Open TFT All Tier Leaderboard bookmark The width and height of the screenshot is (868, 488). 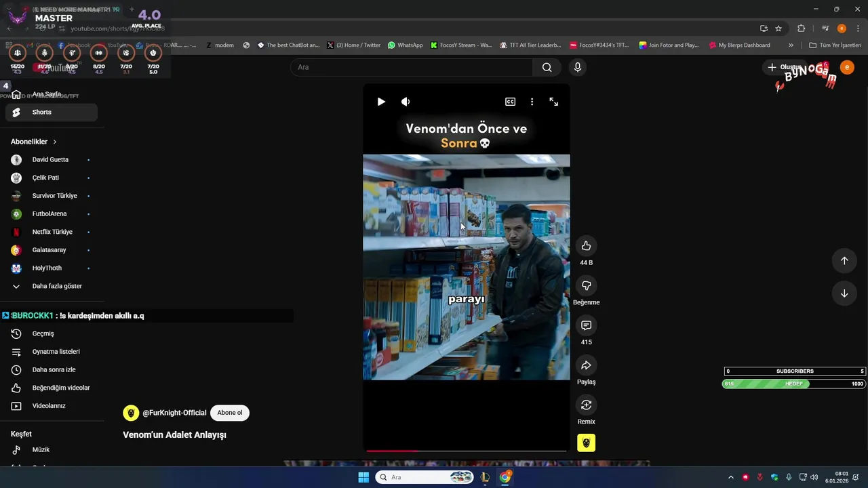click(x=530, y=45)
